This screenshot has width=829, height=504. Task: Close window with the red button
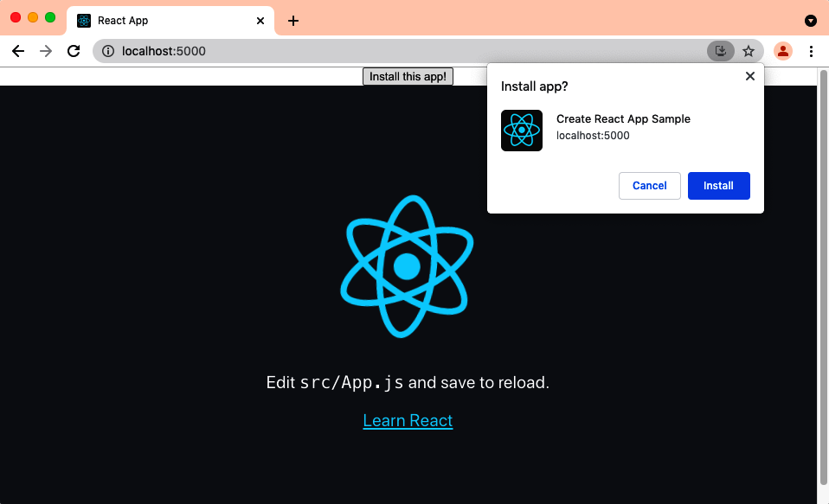[16, 17]
